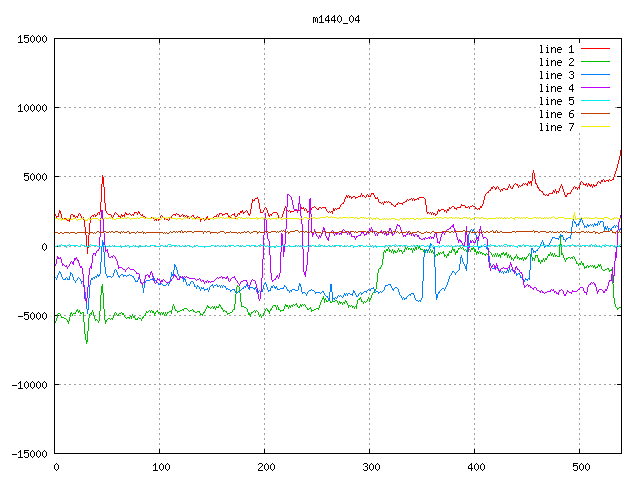Select the "line 2" legend label
640x480 pixels.
tap(556, 62)
